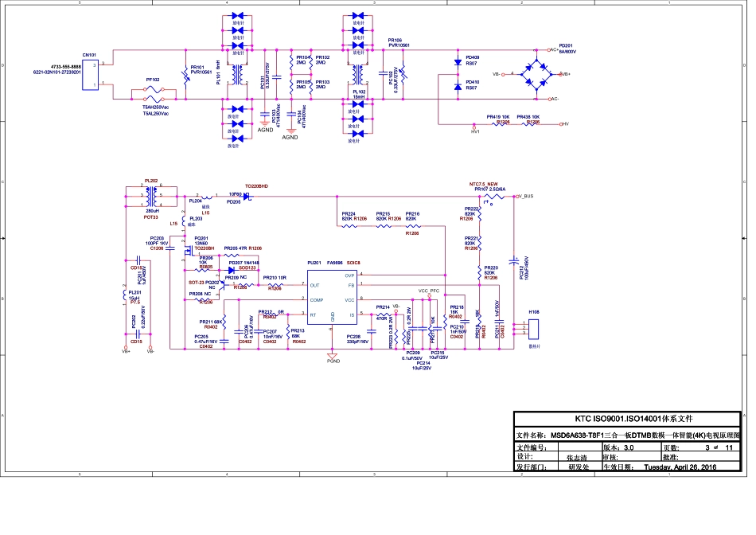Click the date Tuesday, April 26, 2016
Image resolution: width=756 pixels, height=535 pixels.
coord(679,467)
